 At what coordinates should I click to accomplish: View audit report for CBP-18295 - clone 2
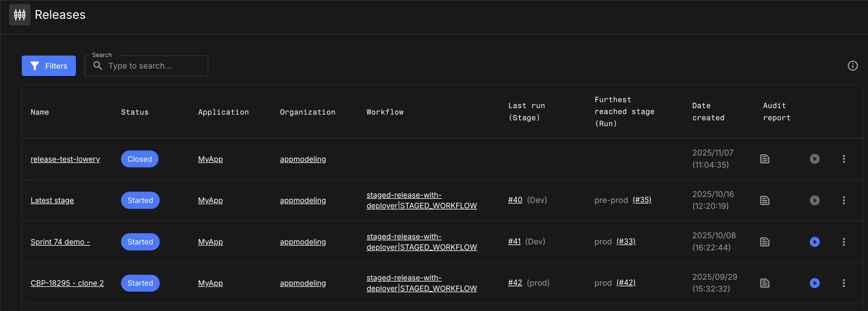pos(764,283)
